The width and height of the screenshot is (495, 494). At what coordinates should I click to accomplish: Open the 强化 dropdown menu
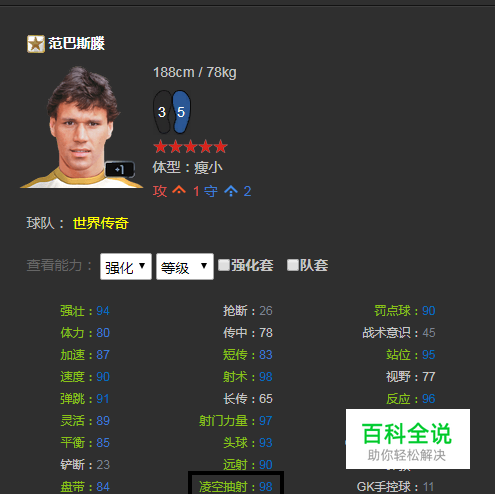point(126,267)
